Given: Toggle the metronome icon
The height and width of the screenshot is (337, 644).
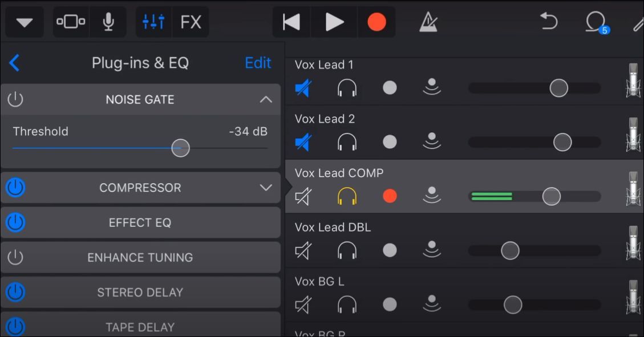Looking at the screenshot, I should [428, 22].
